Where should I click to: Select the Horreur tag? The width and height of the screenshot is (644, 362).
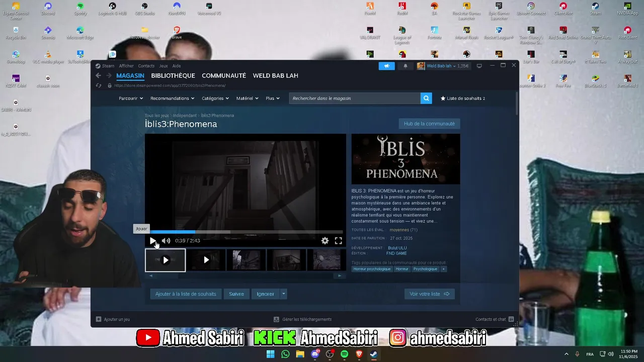402,269
